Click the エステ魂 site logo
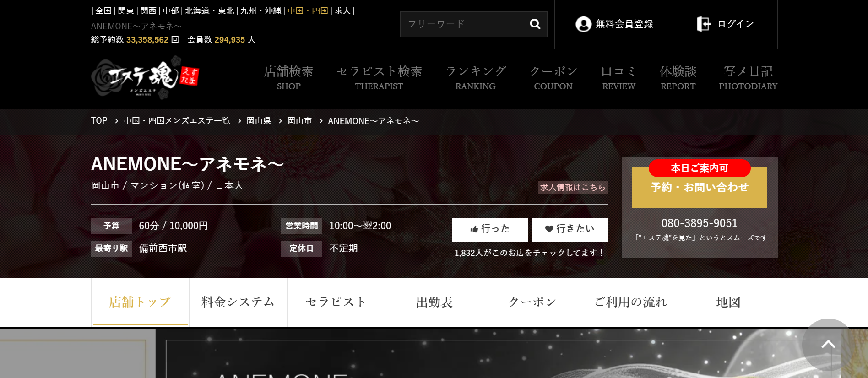868x378 pixels. (145, 78)
